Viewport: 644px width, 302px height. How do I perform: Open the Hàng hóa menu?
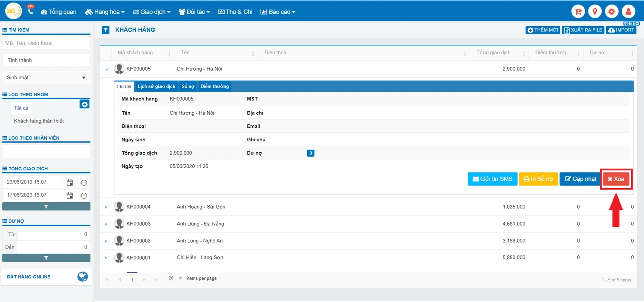[x=105, y=11]
